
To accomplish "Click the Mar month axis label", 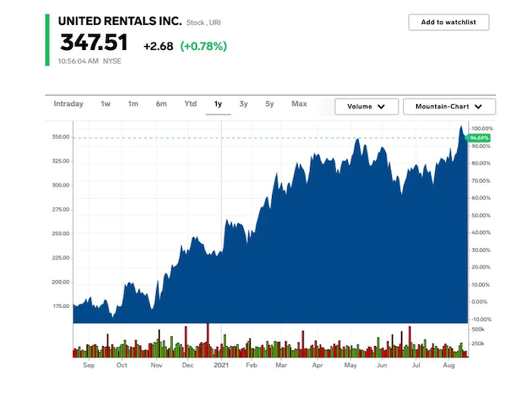I will pos(281,365).
